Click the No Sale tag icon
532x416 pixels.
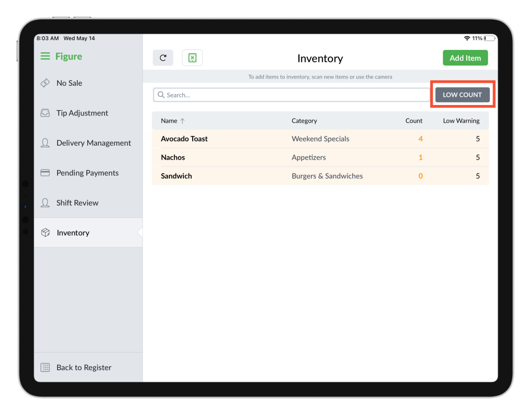[x=45, y=83]
